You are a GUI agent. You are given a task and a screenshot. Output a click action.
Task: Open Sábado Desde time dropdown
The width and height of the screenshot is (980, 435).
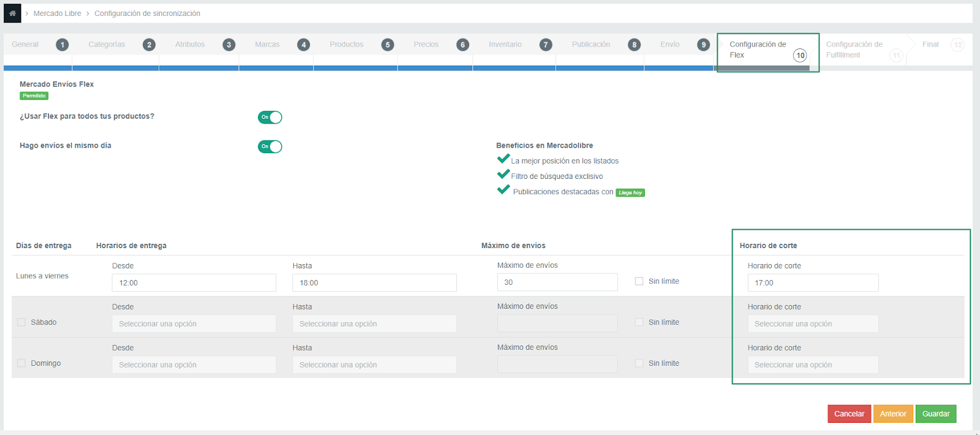point(194,323)
